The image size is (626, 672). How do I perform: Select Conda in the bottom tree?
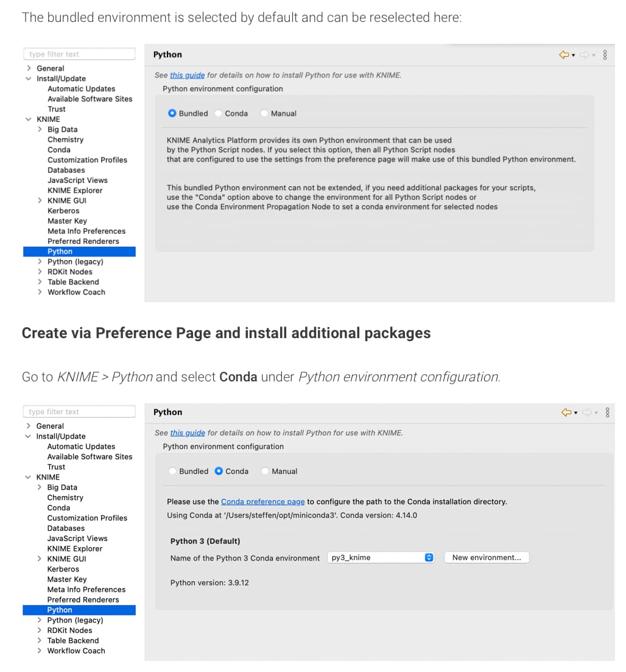tap(58, 508)
